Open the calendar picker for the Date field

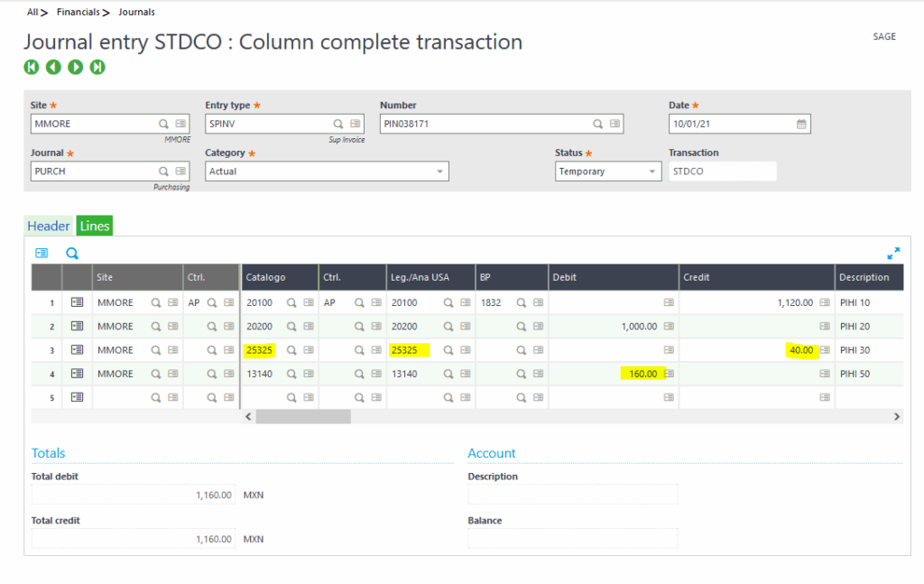(x=802, y=124)
